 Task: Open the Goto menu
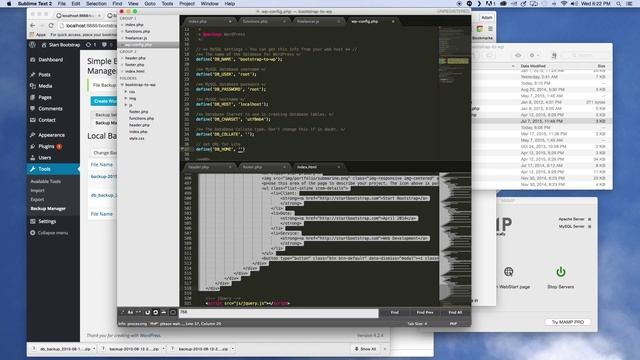click(150, 4)
